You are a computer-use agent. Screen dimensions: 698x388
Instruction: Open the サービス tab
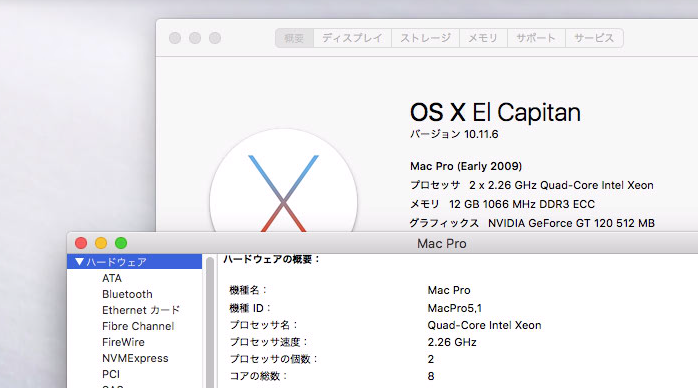coord(594,38)
